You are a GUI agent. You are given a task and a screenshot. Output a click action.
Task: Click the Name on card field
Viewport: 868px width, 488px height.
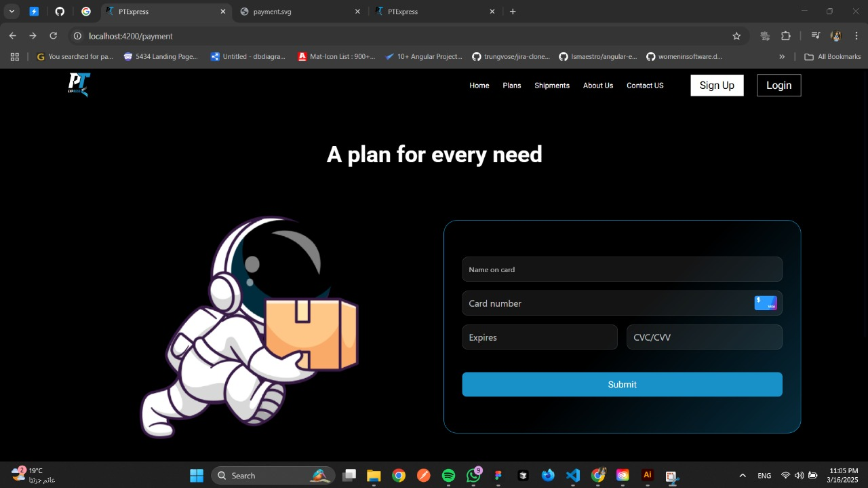coord(622,269)
